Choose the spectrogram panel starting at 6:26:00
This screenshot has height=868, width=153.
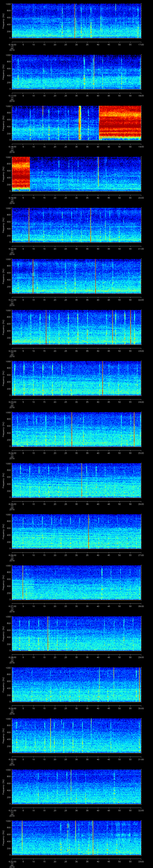(76, 531)
